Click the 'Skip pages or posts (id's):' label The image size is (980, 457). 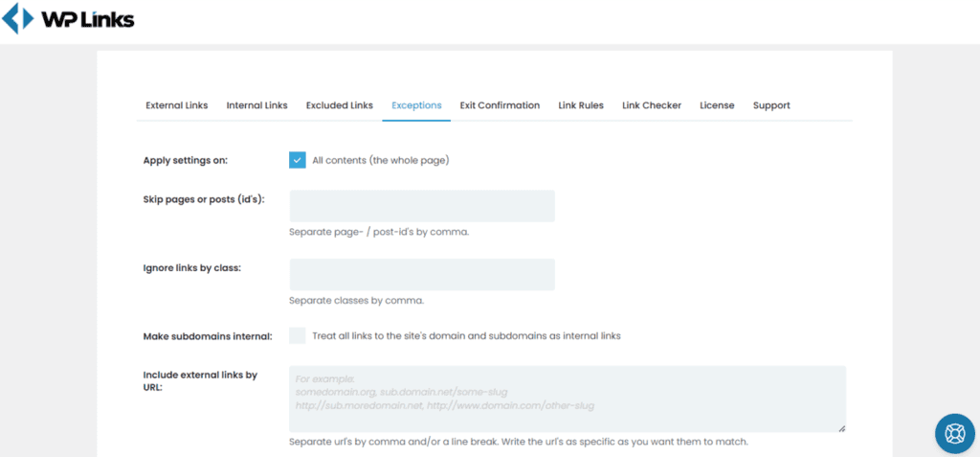tap(204, 199)
